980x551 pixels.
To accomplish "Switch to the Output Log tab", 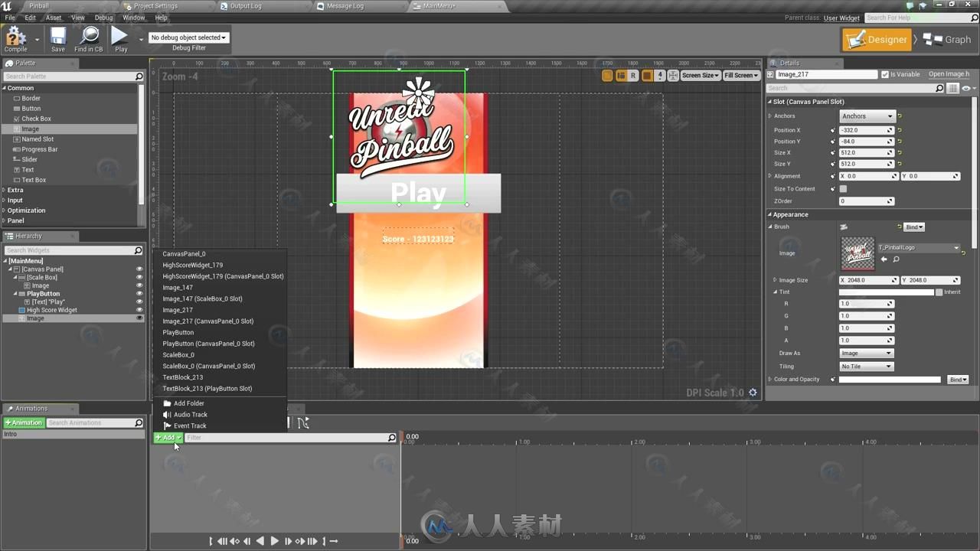I will pyautogui.click(x=245, y=6).
